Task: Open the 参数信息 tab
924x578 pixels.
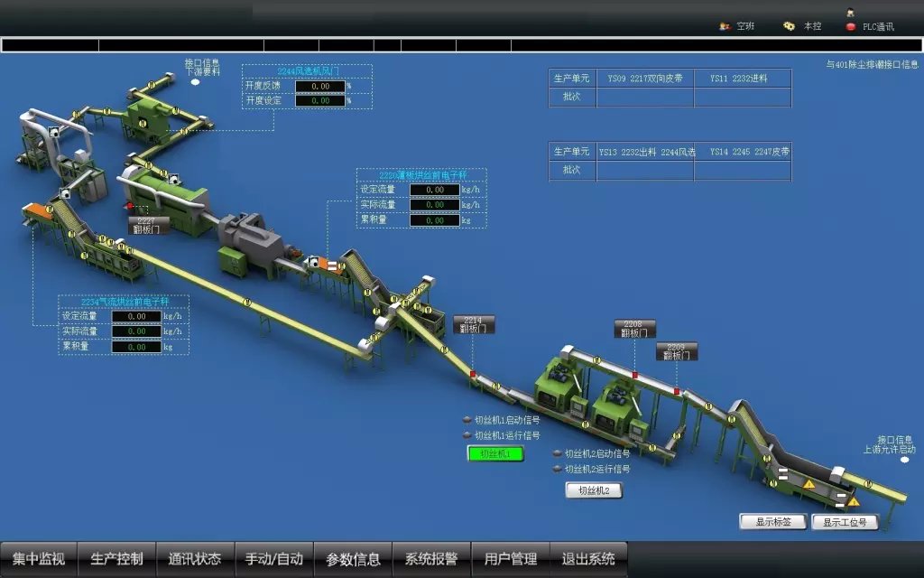Action: point(353,559)
